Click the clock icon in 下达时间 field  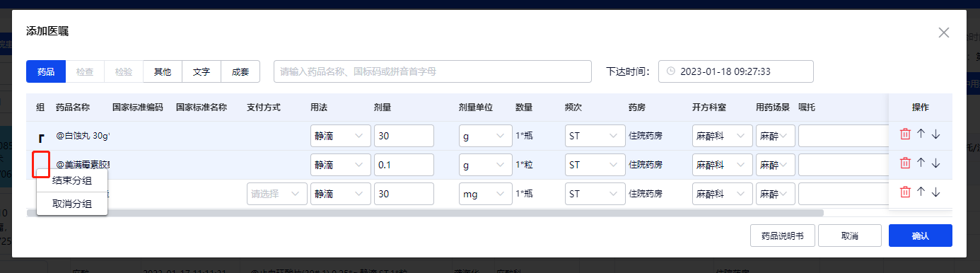[672, 71]
